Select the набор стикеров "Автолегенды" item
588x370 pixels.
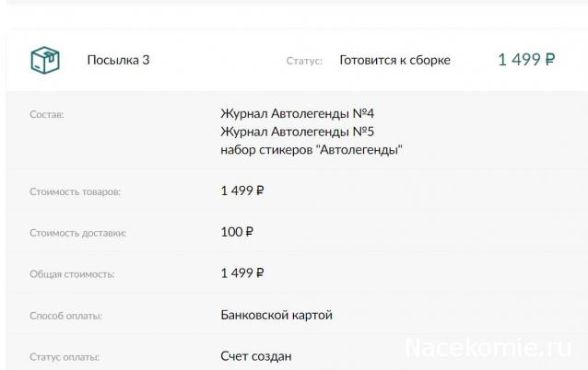pos(312,149)
